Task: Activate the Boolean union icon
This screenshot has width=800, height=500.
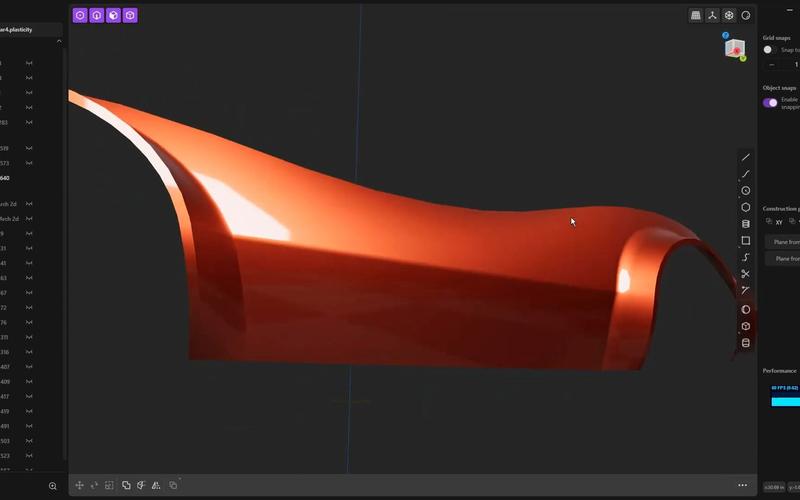Action: point(126,485)
